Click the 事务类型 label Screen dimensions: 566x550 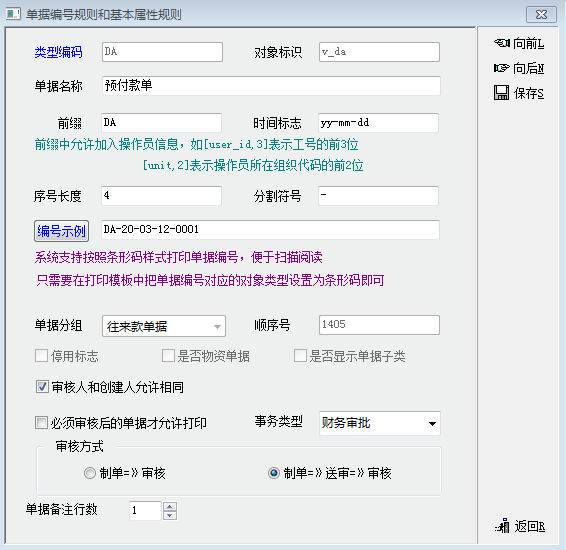[279, 421]
